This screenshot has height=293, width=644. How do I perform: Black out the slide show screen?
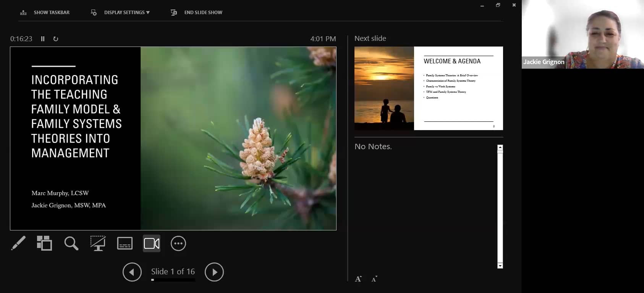(98, 243)
